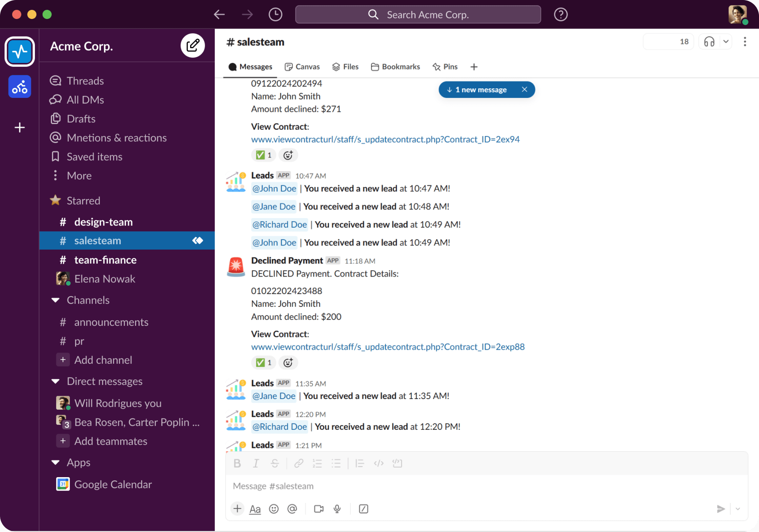Mention someone with the @ icon
This screenshot has width=759, height=532.
click(x=292, y=509)
